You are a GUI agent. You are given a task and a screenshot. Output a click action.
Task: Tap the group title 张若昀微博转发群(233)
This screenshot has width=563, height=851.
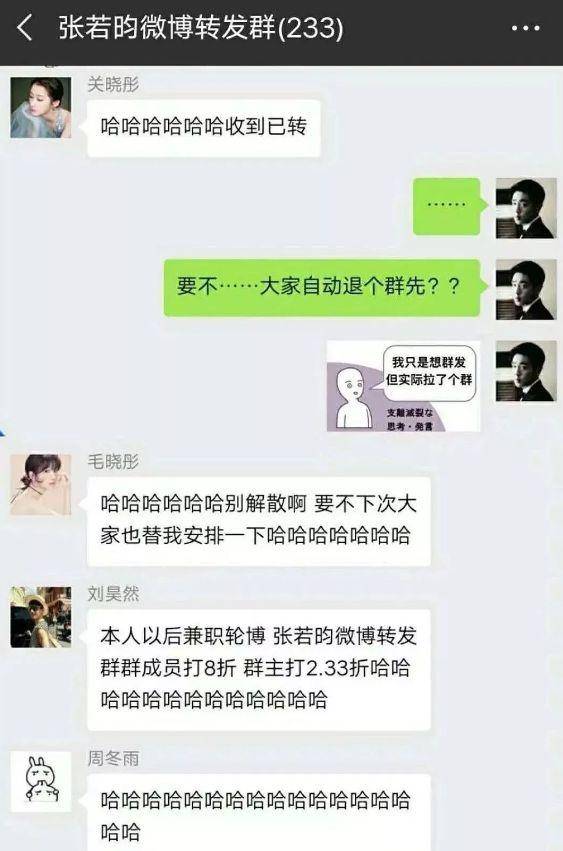(x=201, y=28)
